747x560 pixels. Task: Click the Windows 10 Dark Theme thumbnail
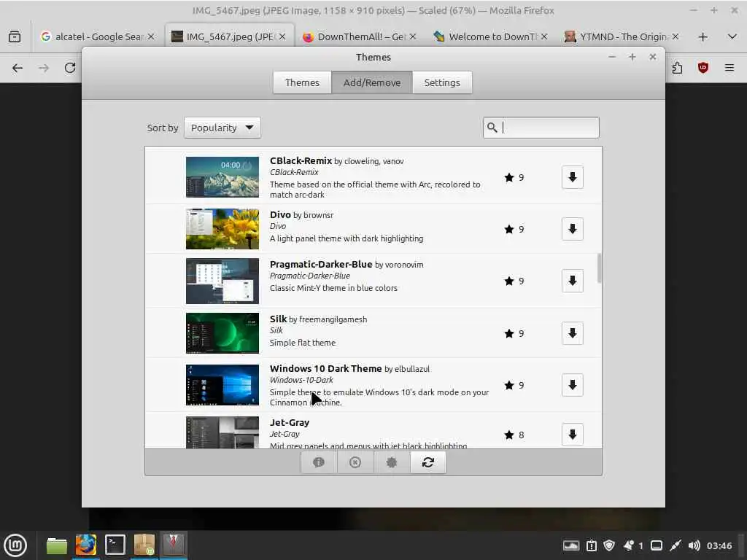tap(222, 385)
